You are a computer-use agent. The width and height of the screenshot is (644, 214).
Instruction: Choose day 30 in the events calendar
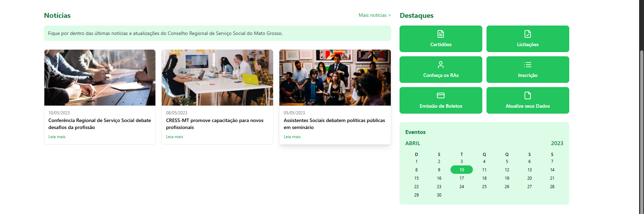point(439,195)
